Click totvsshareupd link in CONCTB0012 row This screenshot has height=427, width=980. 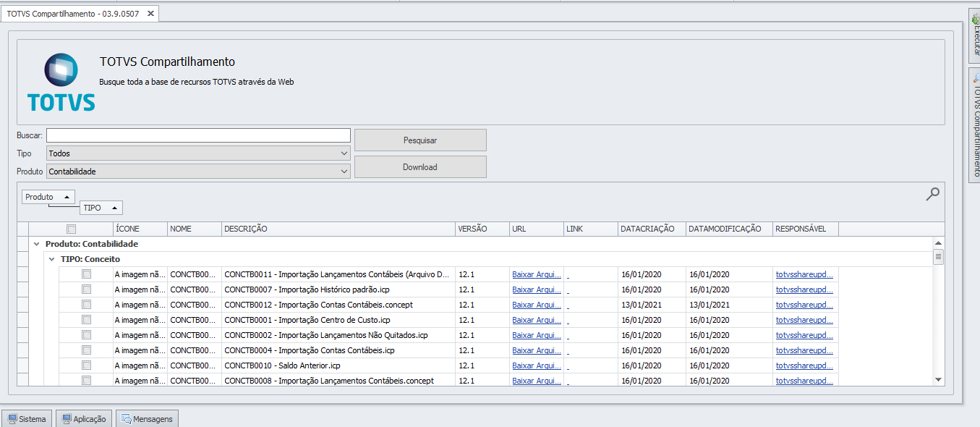click(x=804, y=305)
